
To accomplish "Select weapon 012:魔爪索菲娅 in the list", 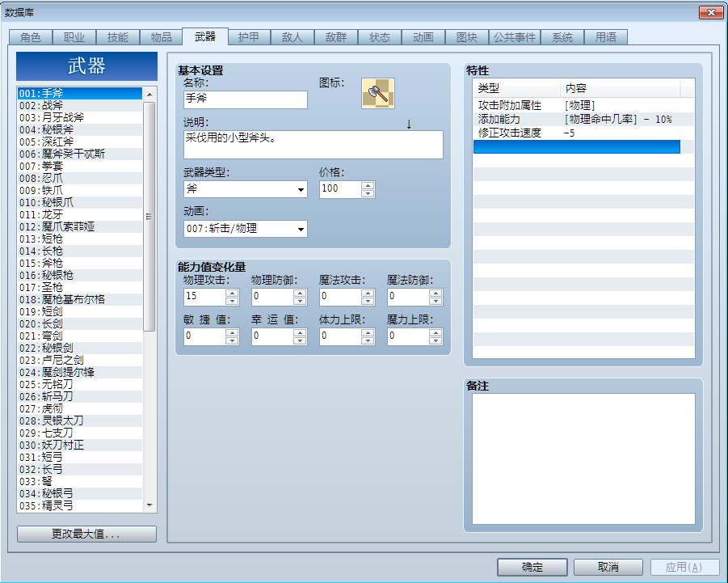I will click(x=79, y=226).
